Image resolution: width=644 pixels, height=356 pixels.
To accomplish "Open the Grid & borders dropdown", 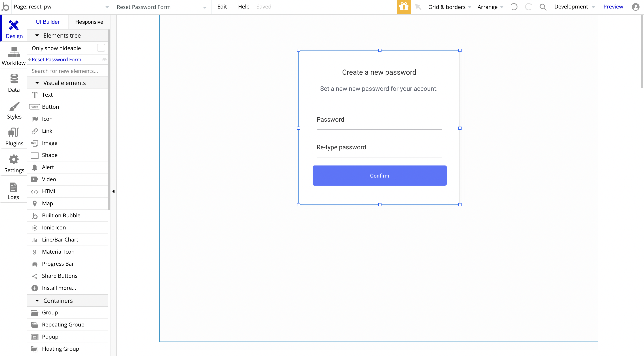I will tap(449, 7).
